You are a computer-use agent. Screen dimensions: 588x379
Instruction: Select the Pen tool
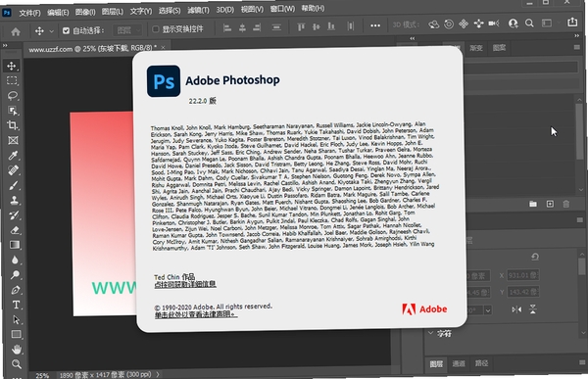point(16,290)
